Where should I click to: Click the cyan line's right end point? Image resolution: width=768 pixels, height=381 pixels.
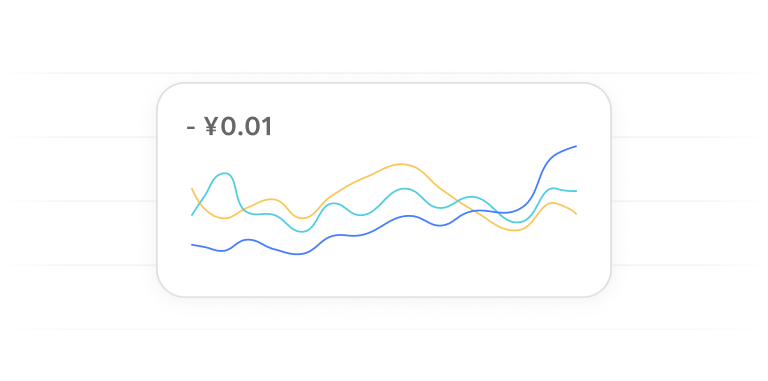point(576,191)
